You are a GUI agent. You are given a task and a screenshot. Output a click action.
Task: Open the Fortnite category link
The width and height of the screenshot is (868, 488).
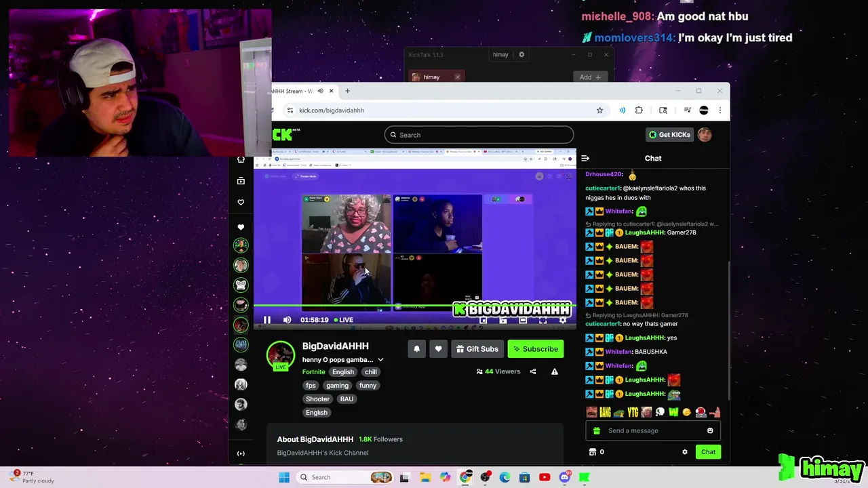point(313,372)
